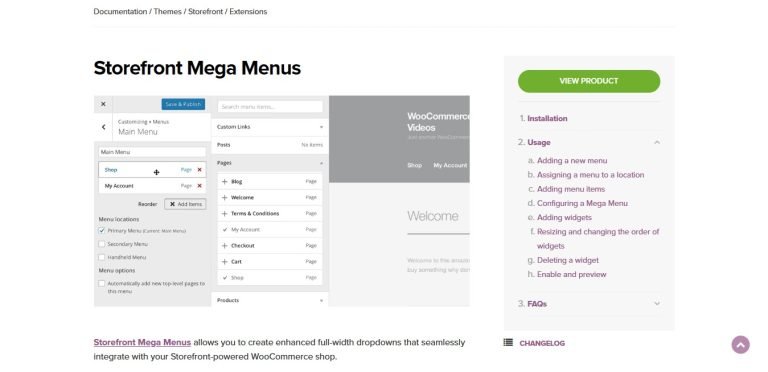Image resolution: width=768 pixels, height=372 pixels.
Task: Add the Blog page with plus icon
Action: pyautogui.click(x=224, y=182)
